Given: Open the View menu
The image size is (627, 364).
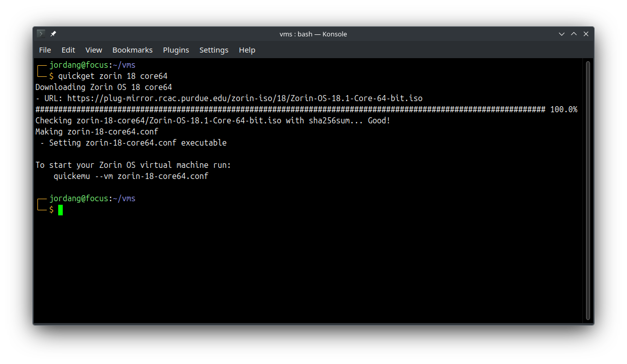Looking at the screenshot, I should [94, 50].
